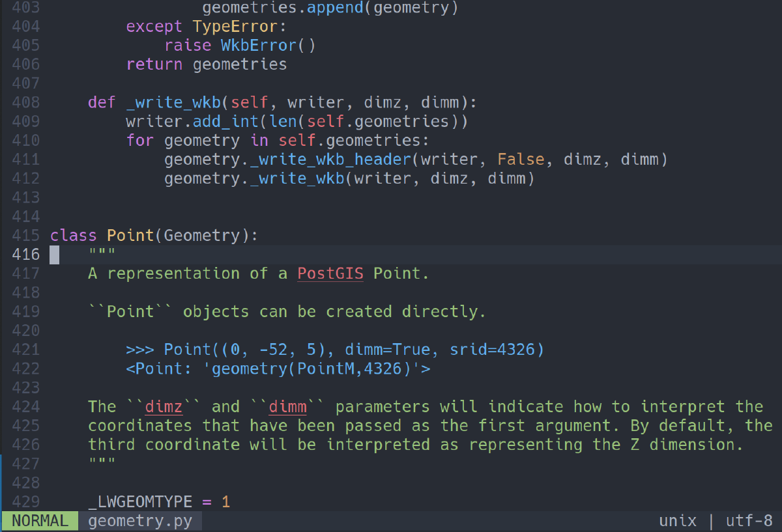Image resolution: width=782 pixels, height=532 pixels.
Task: Click the underlined dimm word in the docstring
Action: point(288,407)
